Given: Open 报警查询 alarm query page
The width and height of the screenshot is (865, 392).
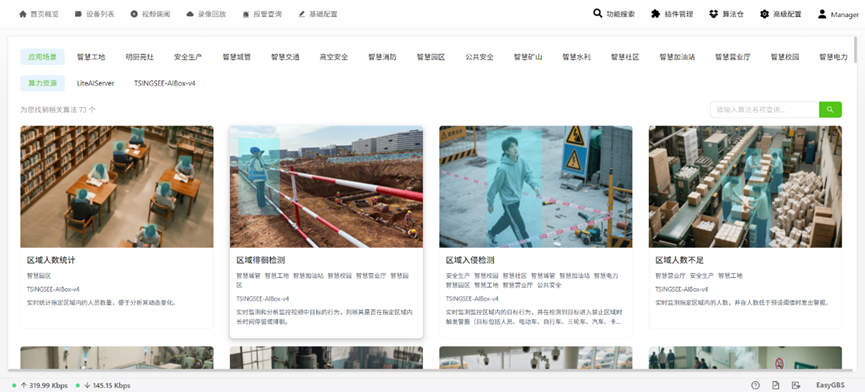Looking at the screenshot, I should tap(262, 14).
